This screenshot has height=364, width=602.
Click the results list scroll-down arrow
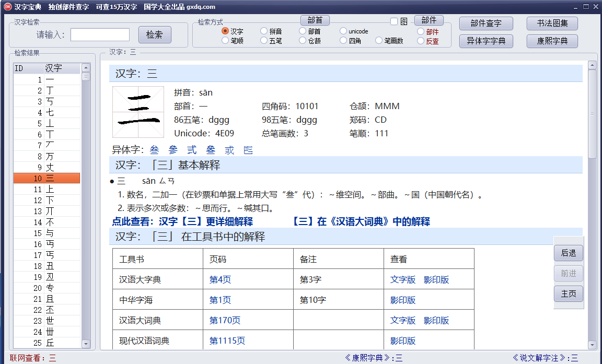86,344
